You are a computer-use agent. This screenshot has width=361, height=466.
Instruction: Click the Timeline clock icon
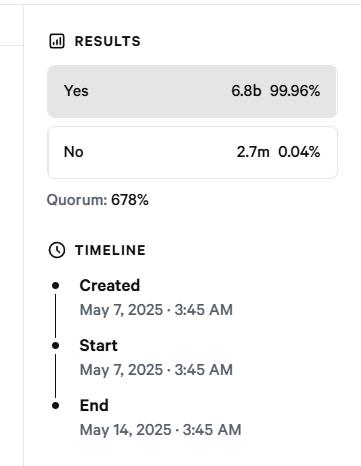(57, 250)
